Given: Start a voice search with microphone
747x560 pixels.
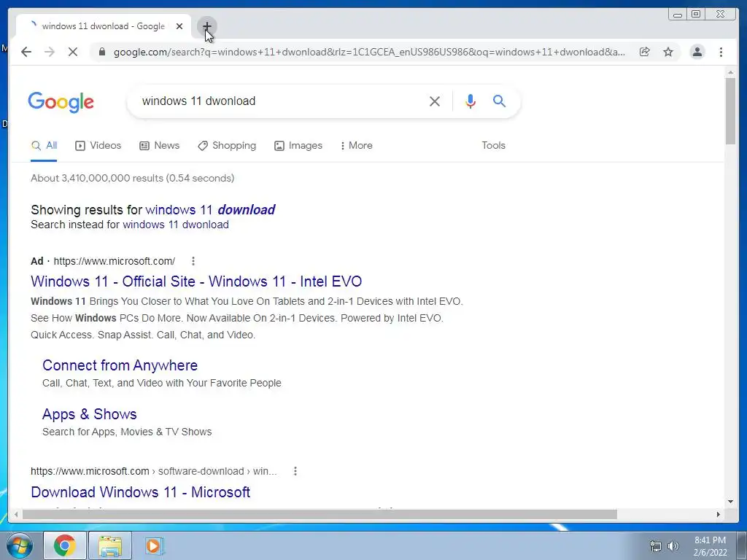Looking at the screenshot, I should tap(471, 101).
